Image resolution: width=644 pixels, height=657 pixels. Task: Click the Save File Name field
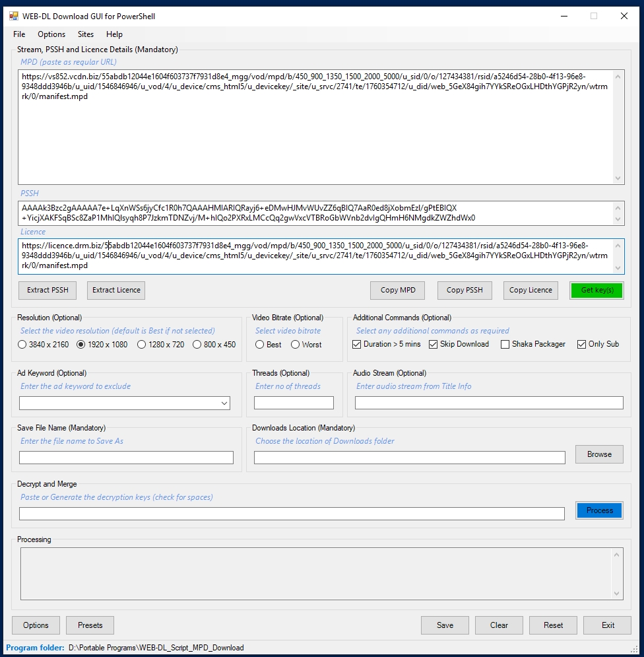126,458
